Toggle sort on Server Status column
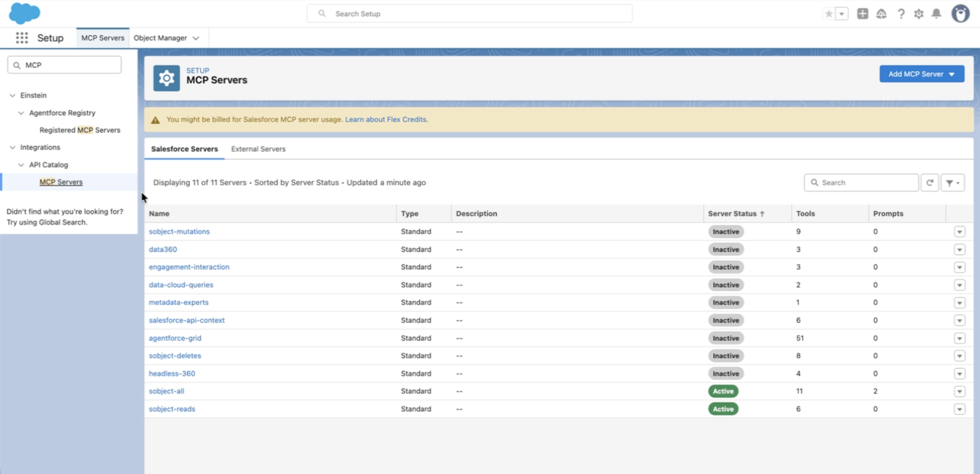The height and width of the screenshot is (474, 980). tap(736, 214)
